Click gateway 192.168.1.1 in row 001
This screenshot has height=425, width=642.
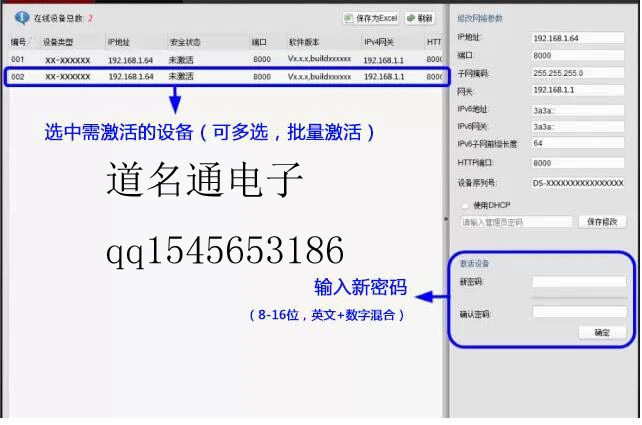click(384, 60)
